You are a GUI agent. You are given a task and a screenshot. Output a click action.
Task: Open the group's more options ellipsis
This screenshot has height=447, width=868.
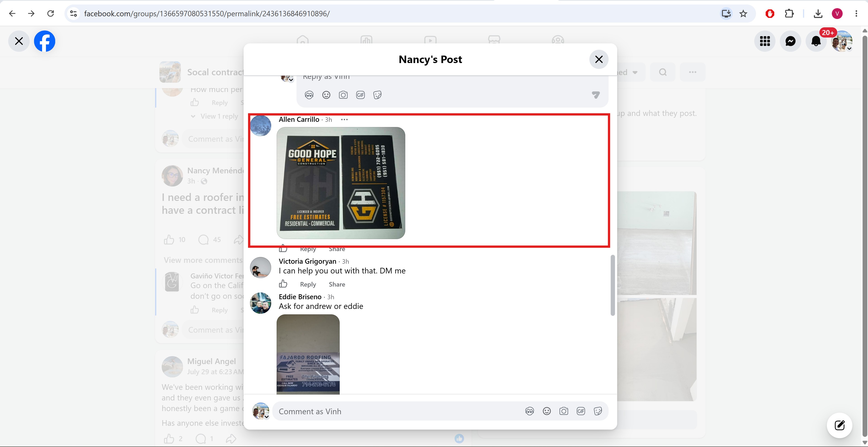point(693,72)
